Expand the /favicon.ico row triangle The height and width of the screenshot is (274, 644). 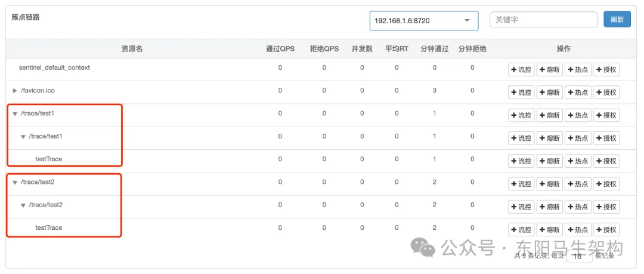coord(15,91)
